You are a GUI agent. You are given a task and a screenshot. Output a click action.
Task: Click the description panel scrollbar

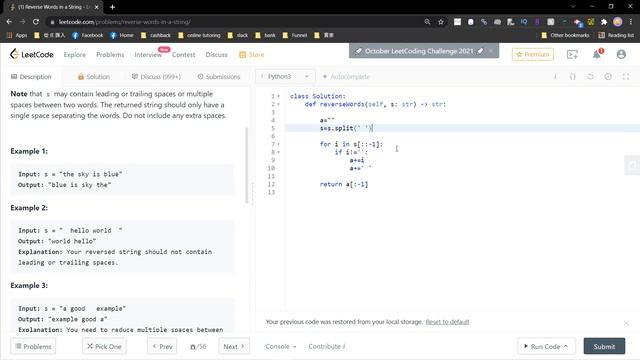coord(247,165)
